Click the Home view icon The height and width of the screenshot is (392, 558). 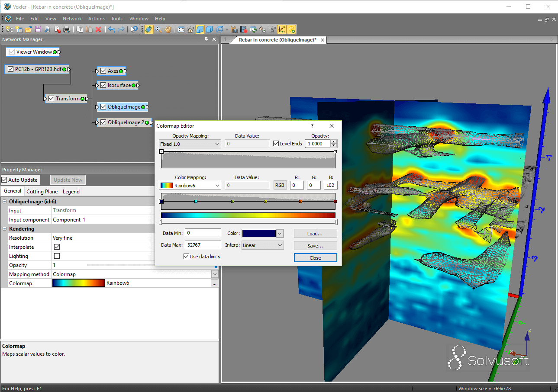click(190, 29)
